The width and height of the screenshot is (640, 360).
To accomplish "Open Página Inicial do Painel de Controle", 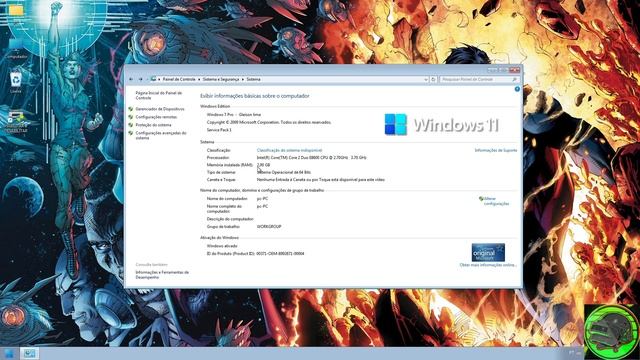I will click(x=159, y=96).
